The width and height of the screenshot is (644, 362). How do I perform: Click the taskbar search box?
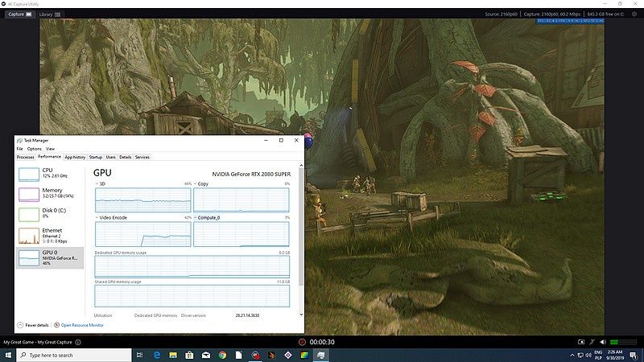74,355
